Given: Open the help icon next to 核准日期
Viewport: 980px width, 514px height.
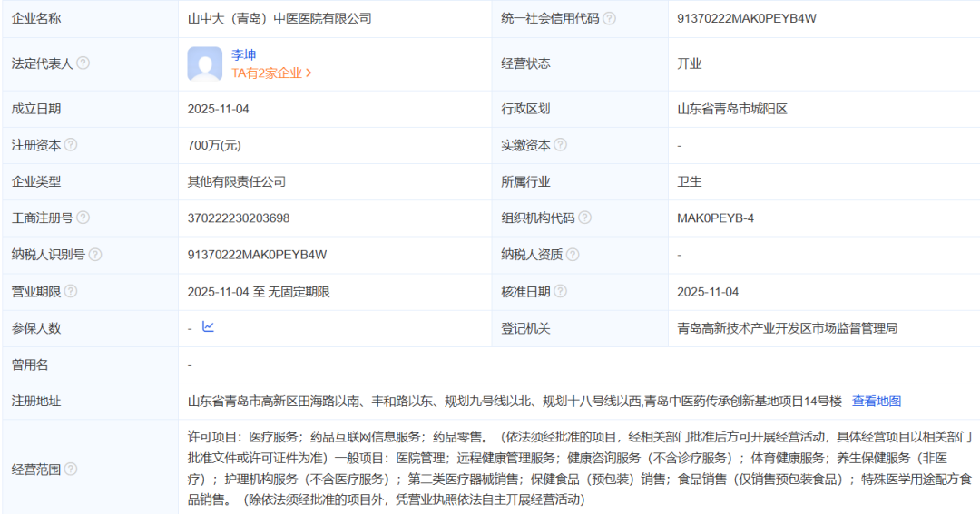Looking at the screenshot, I should [560, 291].
